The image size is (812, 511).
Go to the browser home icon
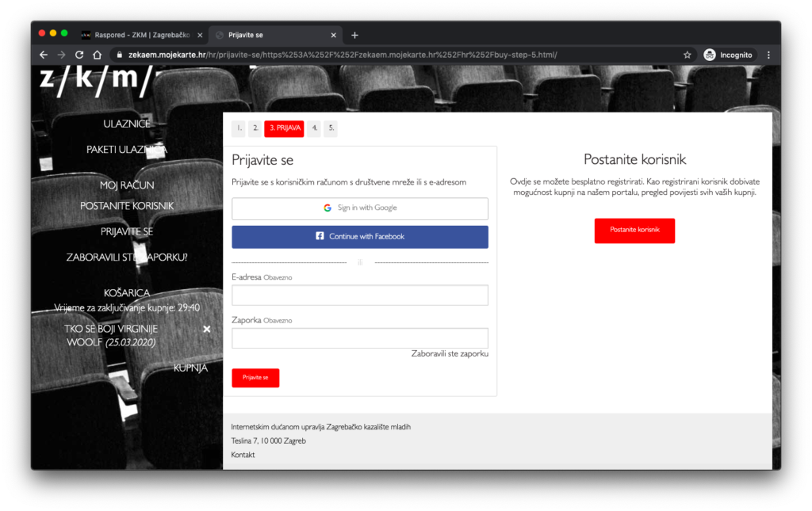point(97,55)
